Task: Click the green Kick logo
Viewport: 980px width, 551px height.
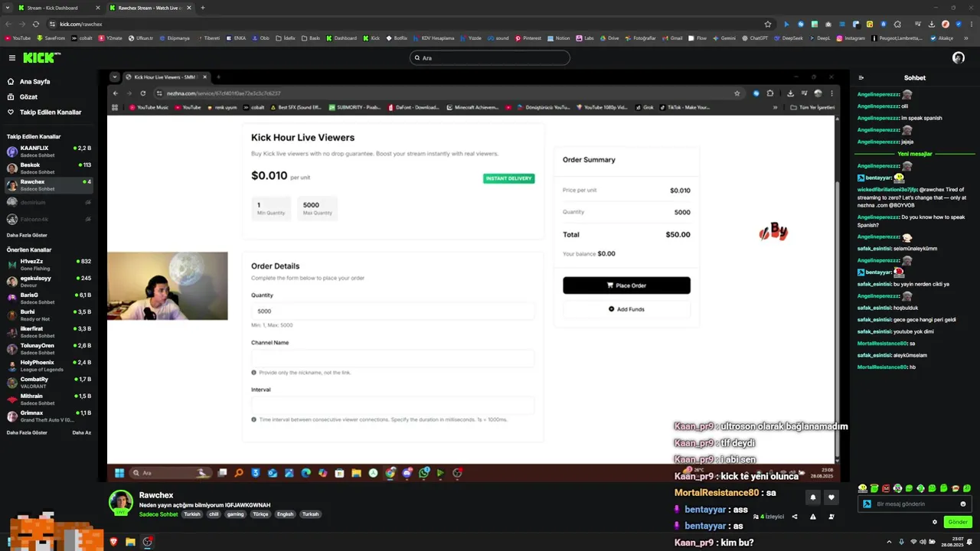Action: 41,57
